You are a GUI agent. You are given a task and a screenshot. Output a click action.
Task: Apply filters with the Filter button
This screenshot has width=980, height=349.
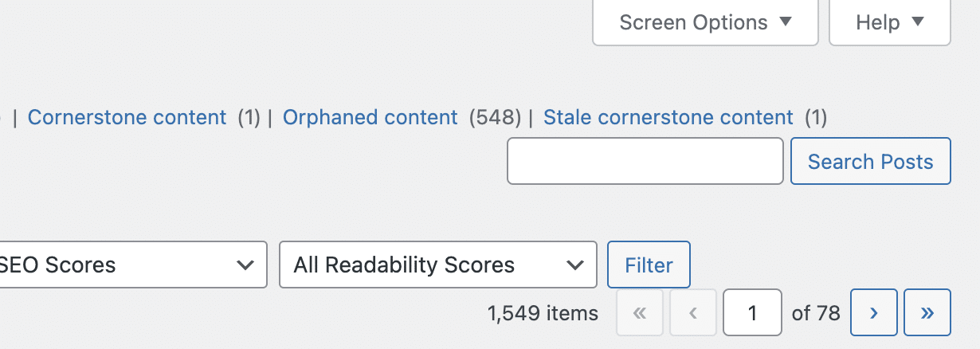point(649,265)
